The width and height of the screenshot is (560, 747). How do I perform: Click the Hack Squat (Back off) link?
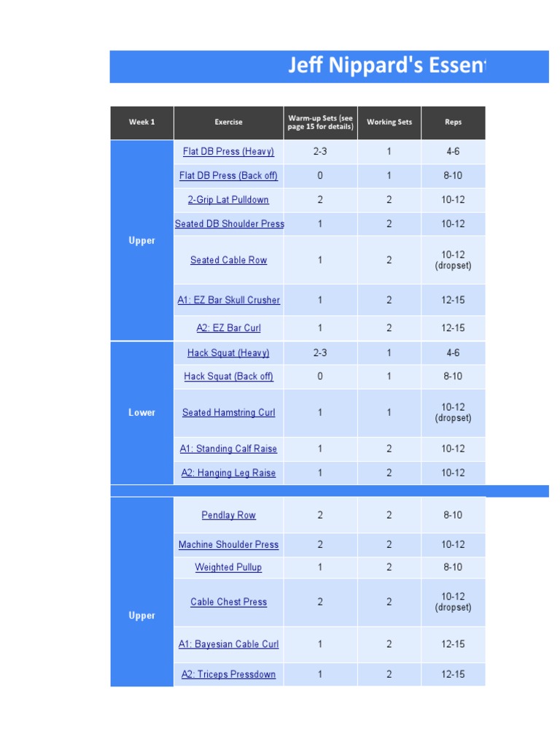228,376
